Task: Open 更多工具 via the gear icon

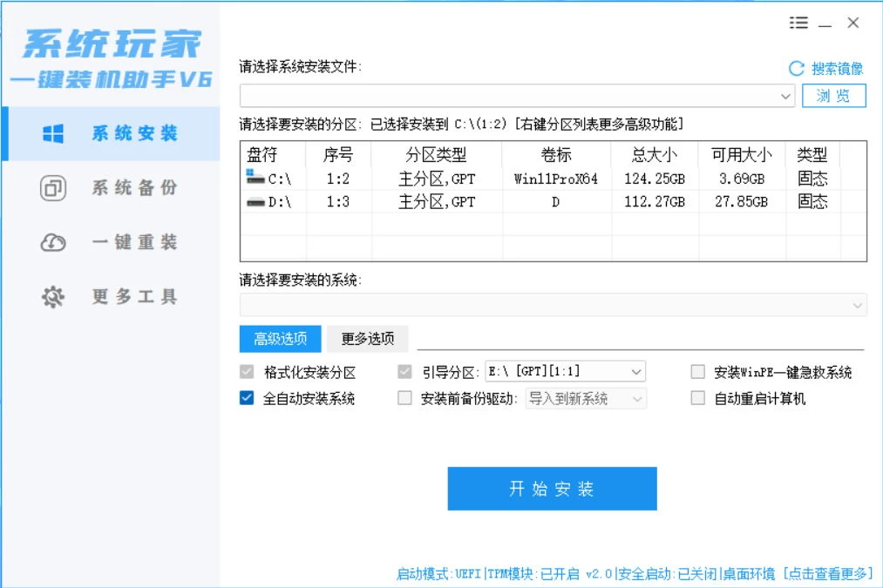Action: point(52,296)
